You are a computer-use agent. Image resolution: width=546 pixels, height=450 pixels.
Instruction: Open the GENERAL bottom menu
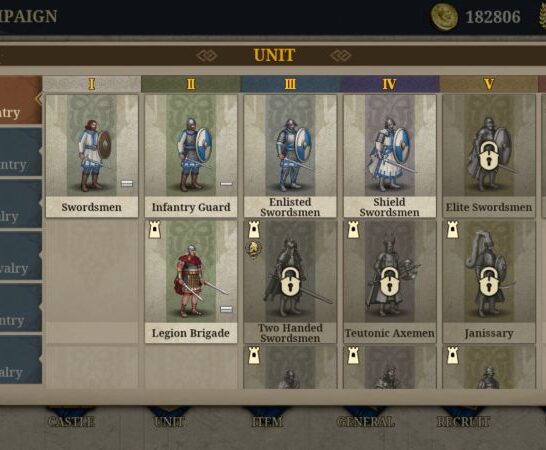[x=366, y=421]
